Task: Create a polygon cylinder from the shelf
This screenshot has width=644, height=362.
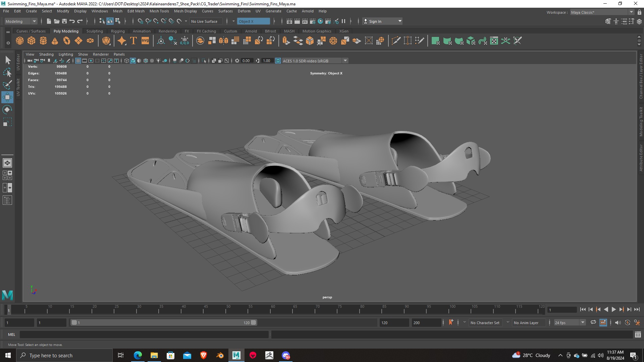Action: tap(43, 41)
